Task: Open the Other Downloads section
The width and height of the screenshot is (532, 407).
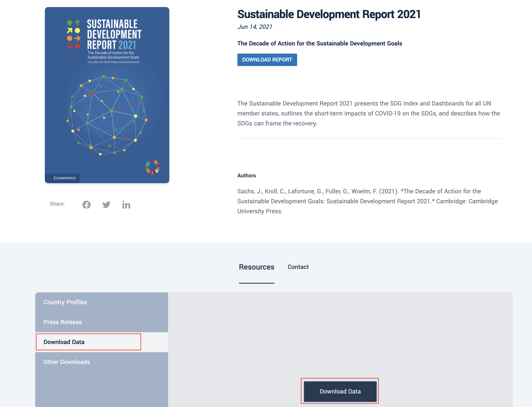Action: (x=101, y=362)
